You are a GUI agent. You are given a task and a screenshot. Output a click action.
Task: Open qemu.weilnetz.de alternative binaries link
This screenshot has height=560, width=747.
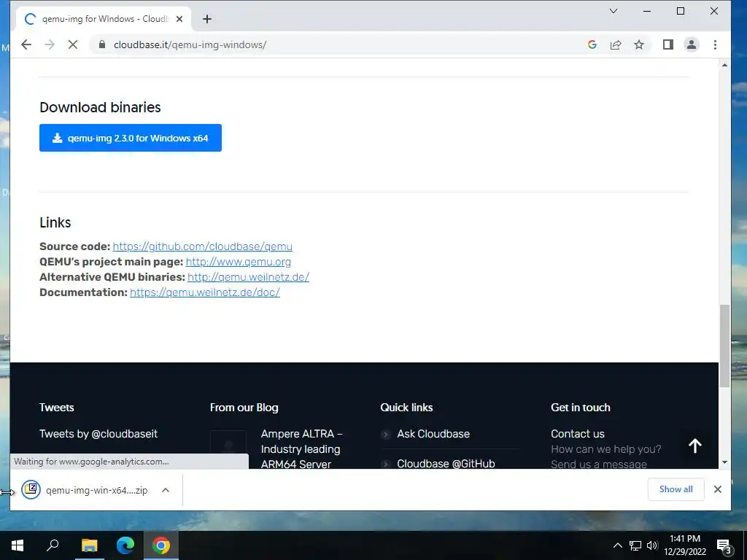(x=248, y=277)
